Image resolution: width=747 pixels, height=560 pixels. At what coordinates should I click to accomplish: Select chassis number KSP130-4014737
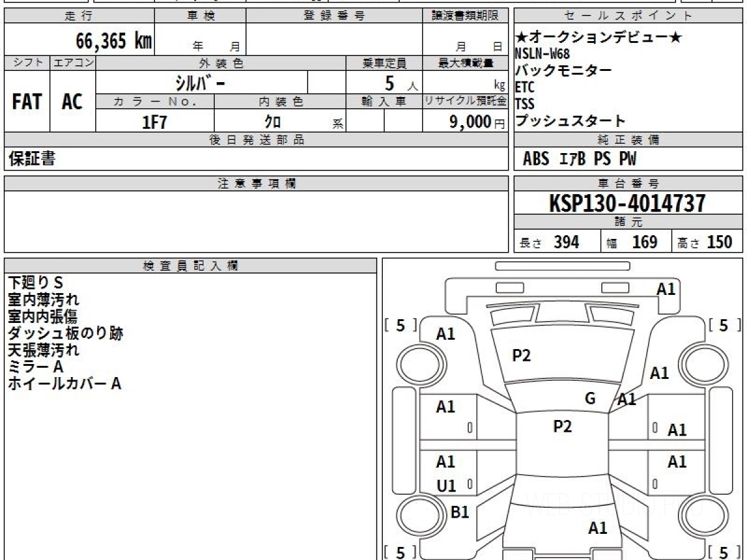(627, 203)
